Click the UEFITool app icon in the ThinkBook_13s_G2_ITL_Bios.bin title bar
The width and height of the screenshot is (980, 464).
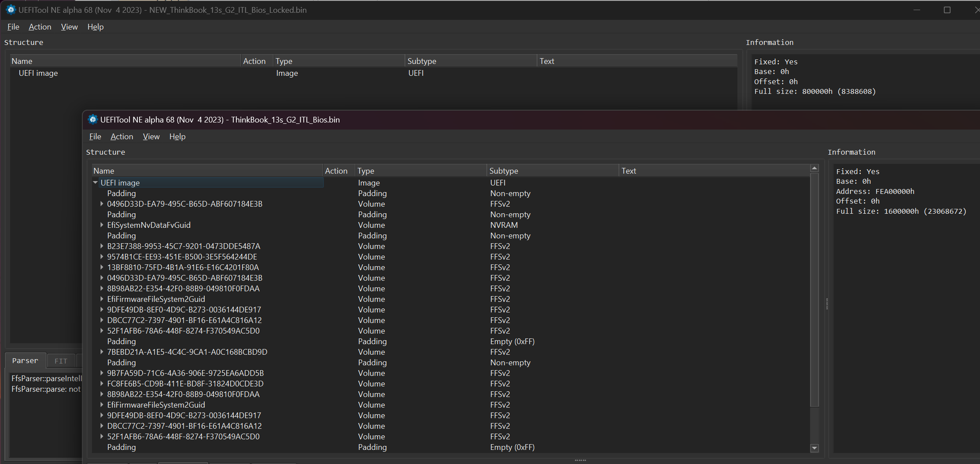coord(92,119)
